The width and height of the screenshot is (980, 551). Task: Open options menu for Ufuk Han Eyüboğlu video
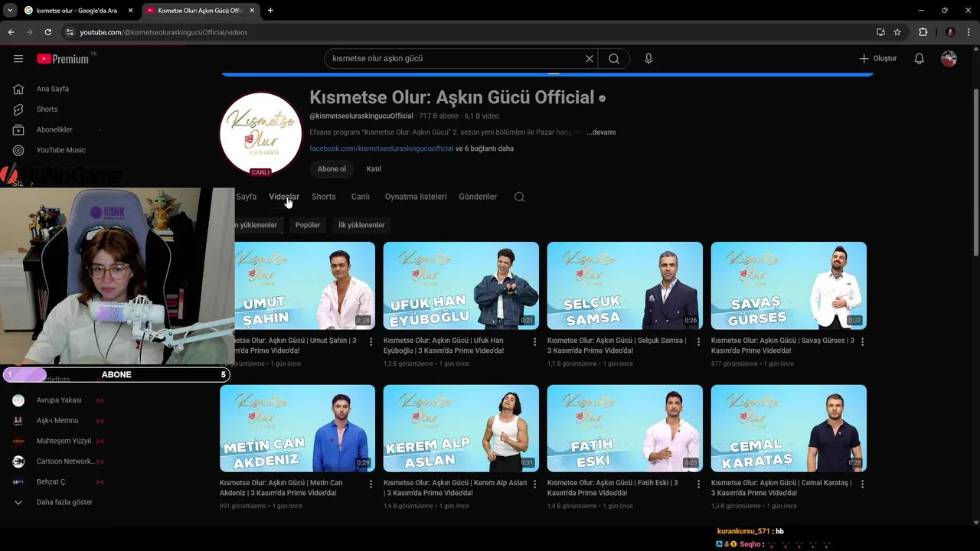tap(534, 342)
